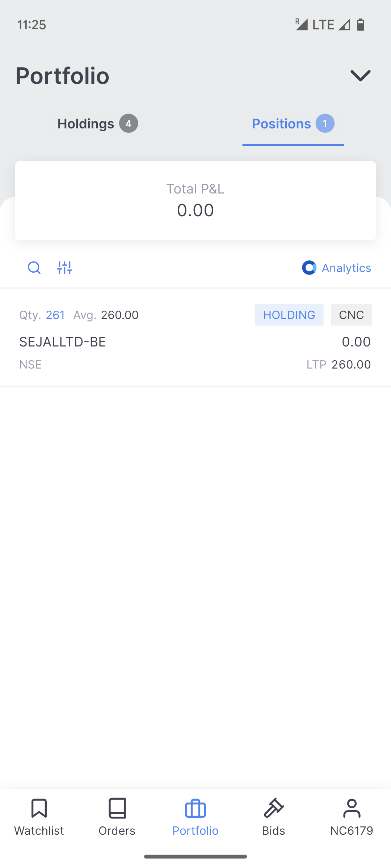Tap the Total P&L card
The image size is (391, 868).
pos(195,201)
